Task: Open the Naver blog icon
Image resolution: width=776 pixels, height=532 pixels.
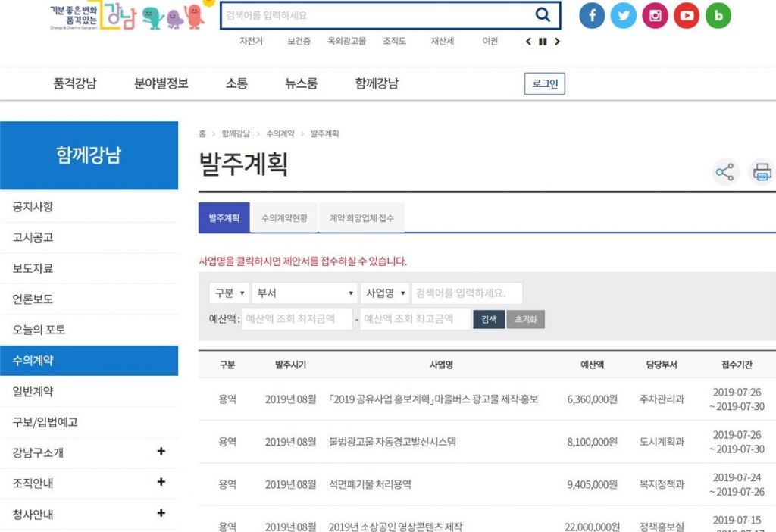Action: click(x=718, y=16)
